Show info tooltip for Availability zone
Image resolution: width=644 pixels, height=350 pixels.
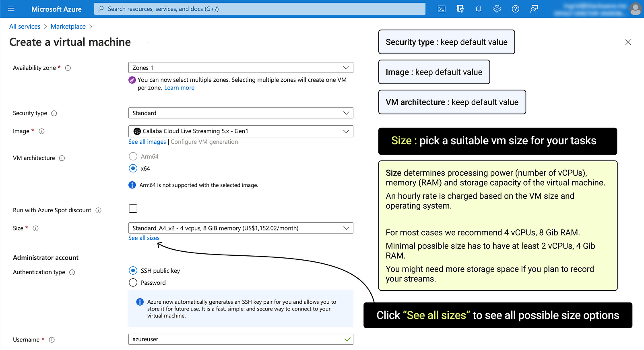coord(68,68)
